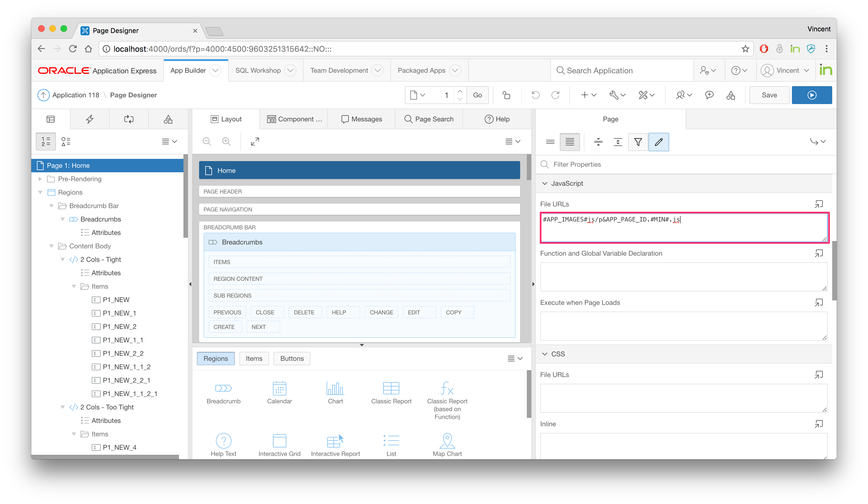This screenshot has height=504, width=868.
Task: Open the Dynamic Actions lightning tab
Action: click(90, 119)
